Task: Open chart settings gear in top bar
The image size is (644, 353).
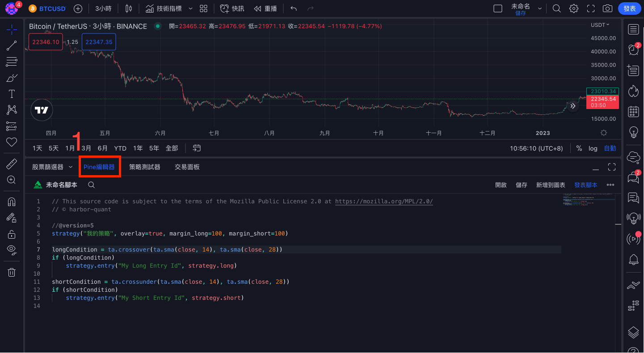Action: (574, 8)
